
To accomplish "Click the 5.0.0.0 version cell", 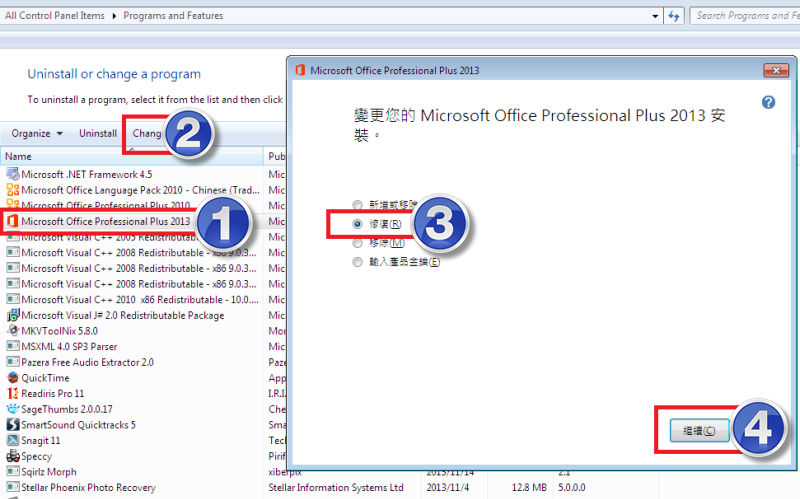I will coord(571,488).
